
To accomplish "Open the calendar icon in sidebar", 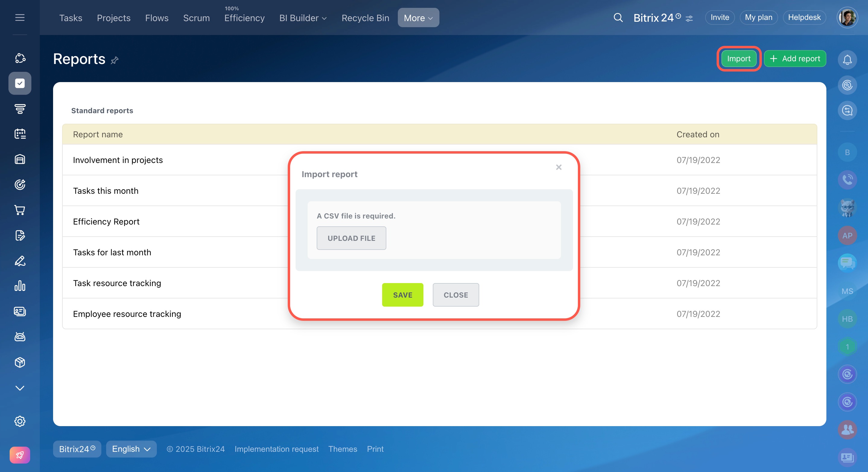I will 20,134.
